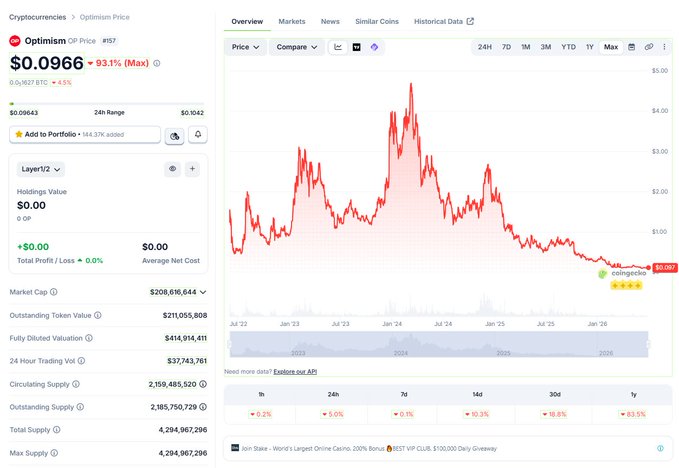Click the #157 rank badge

[x=109, y=41]
